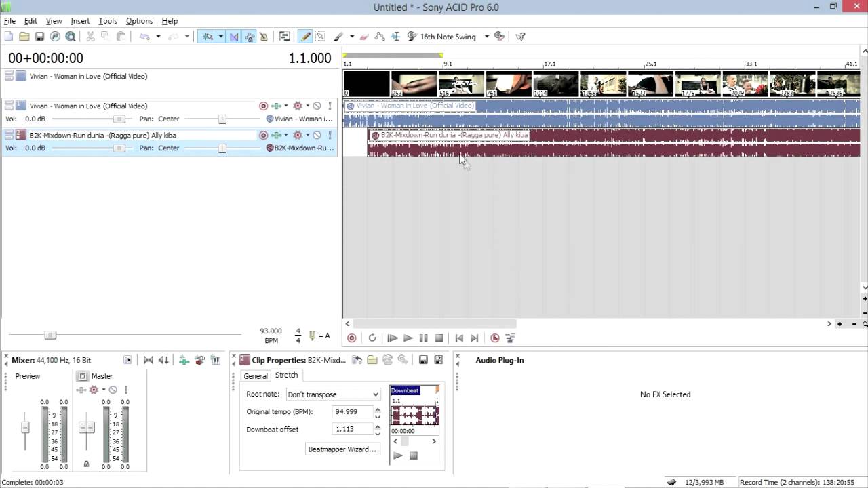Toggle Lock Envelopes with Events button

click(250, 37)
